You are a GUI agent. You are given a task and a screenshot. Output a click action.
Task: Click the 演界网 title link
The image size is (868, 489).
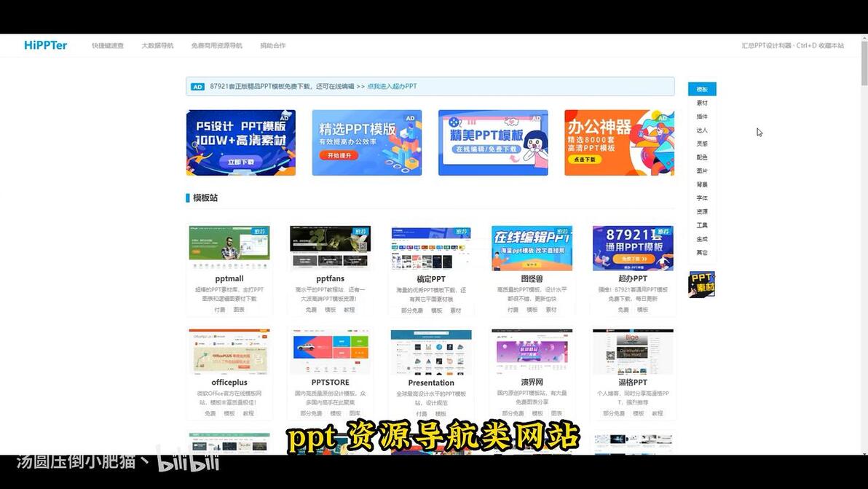pos(532,382)
